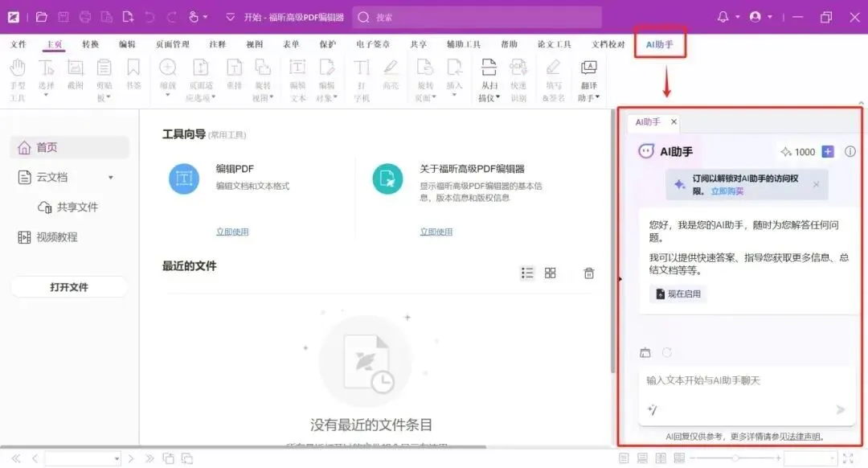Open the Edit Object (编辑对象) dropdown
Screen dimensions: 868x468
pyautogui.click(x=335, y=97)
